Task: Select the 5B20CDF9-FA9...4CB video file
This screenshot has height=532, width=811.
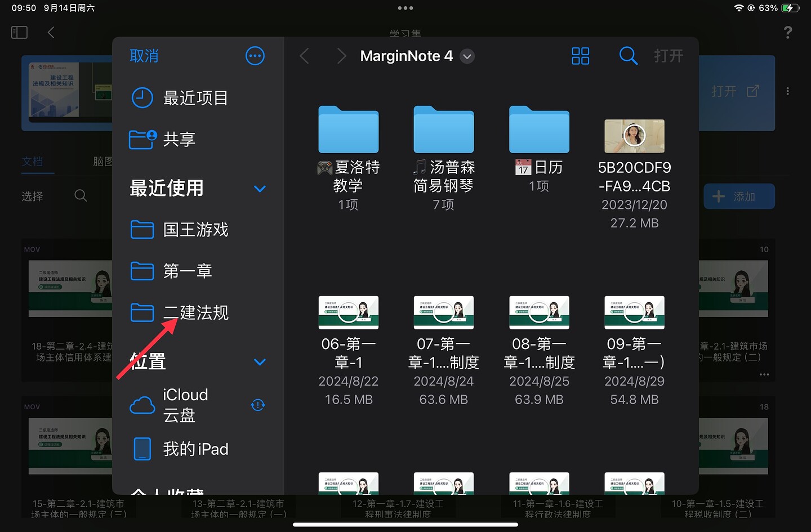Action: pos(634,174)
